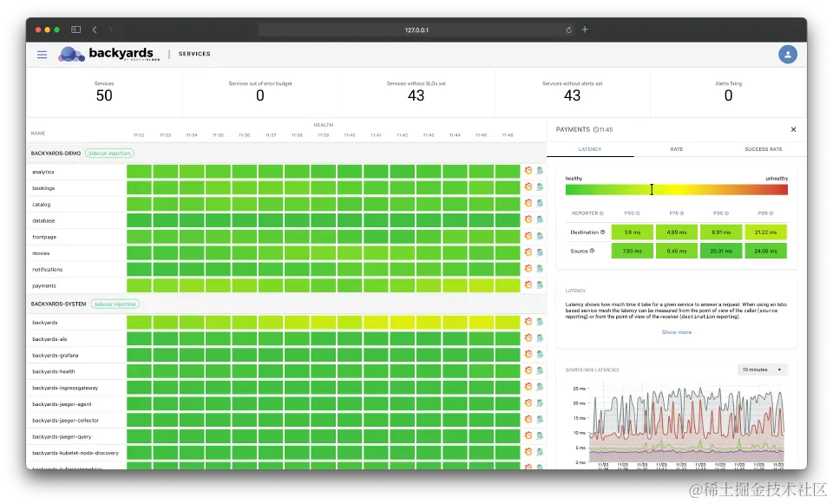833x504 pixels.
Task: Click the Show more link under Latency
Action: 676,332
